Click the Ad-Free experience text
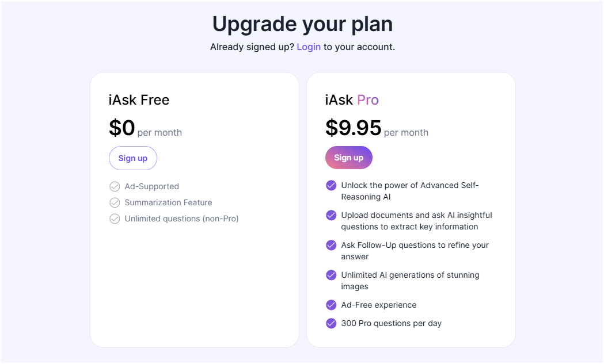Image resolution: width=604 pixels, height=364 pixels. click(379, 305)
